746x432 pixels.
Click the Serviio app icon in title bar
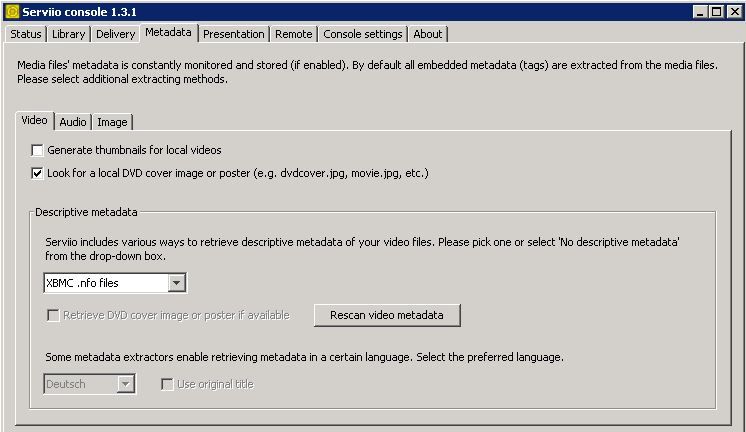click(x=11, y=11)
